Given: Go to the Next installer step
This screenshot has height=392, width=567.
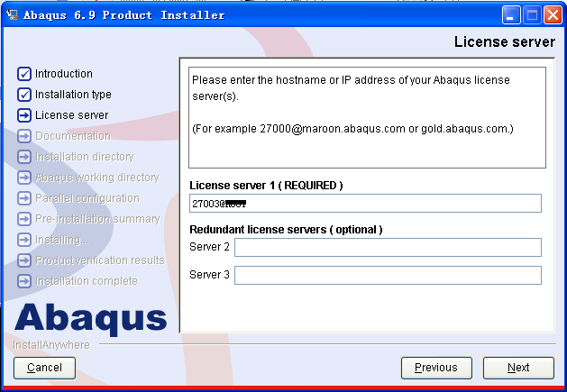Looking at the screenshot, I should [518, 368].
